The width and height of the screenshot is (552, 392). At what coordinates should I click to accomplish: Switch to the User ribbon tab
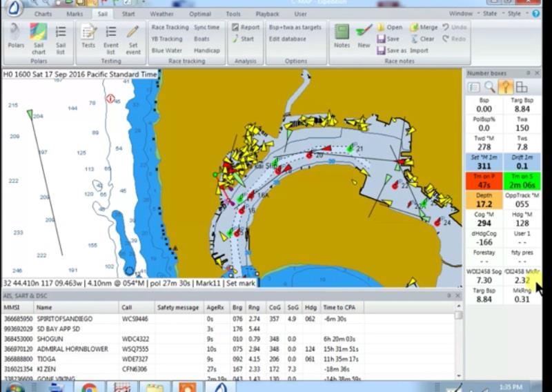click(x=300, y=14)
